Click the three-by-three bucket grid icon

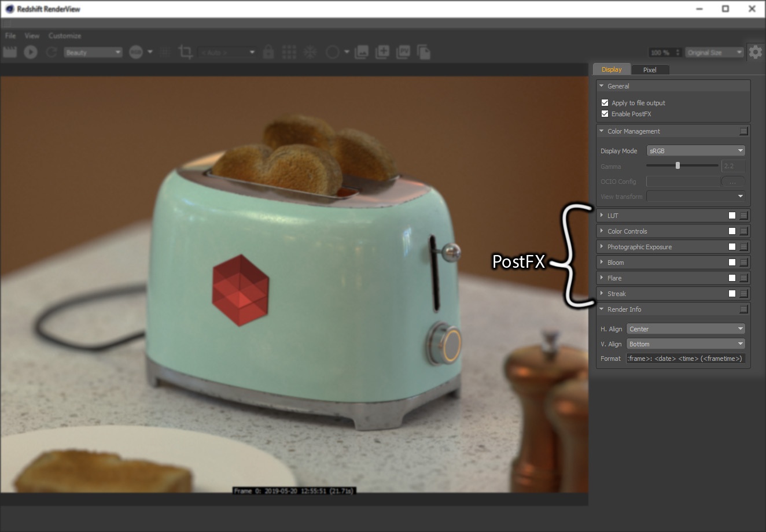click(289, 52)
